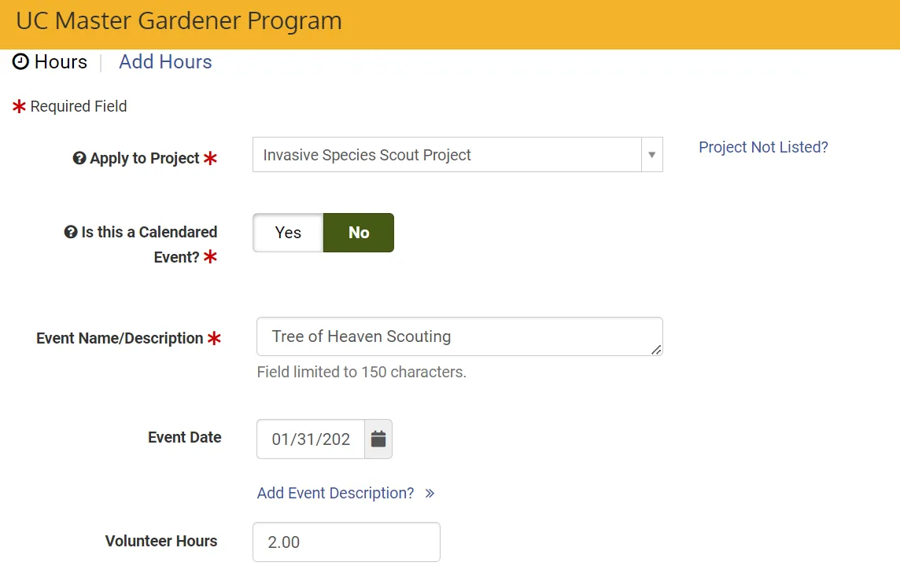
Task: Expand the Add Event Description section
Action: 335,493
